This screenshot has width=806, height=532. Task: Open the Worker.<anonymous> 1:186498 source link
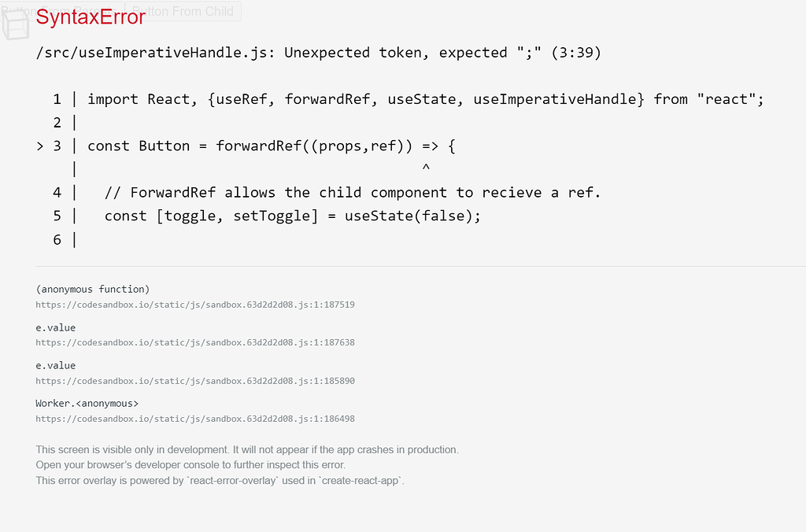(x=195, y=419)
